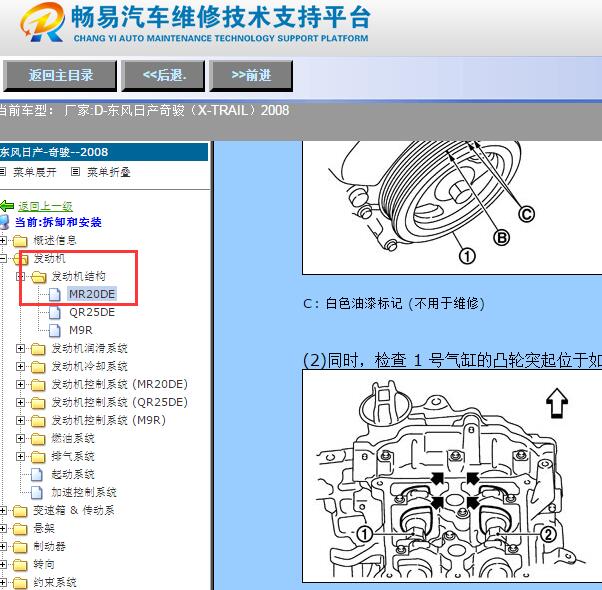
Task: Click the 制动器 folder icon
Action: (x=20, y=547)
